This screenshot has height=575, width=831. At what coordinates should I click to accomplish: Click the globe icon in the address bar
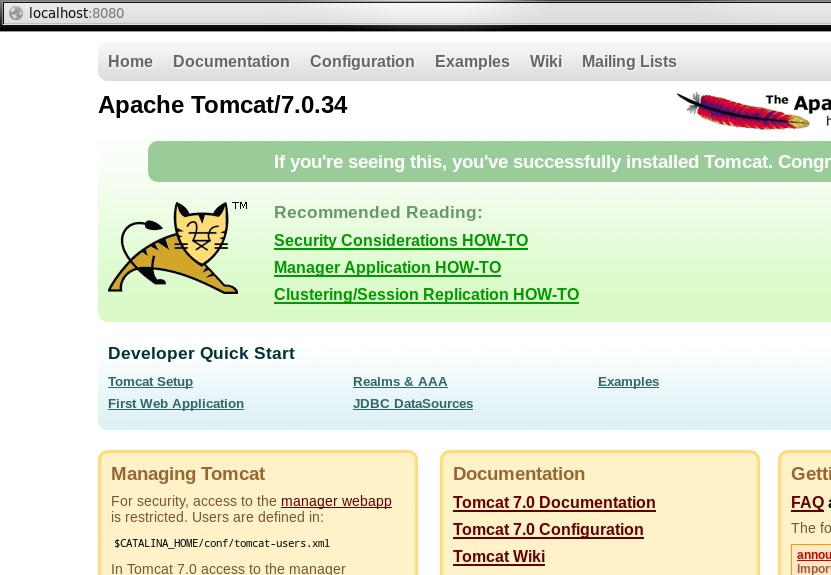(16, 13)
